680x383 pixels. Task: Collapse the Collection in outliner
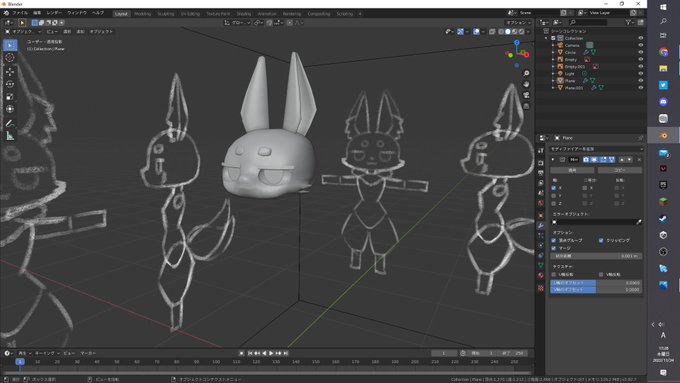click(x=546, y=38)
